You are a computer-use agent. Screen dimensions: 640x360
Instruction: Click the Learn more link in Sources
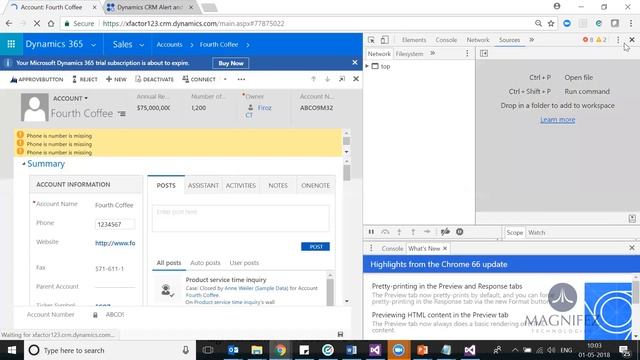click(x=558, y=120)
